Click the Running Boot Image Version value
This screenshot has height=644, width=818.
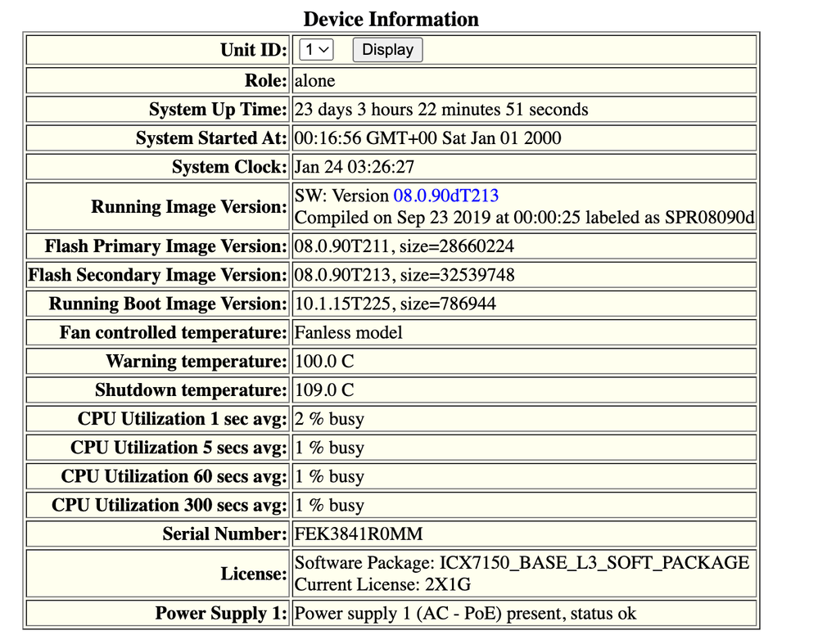point(395,304)
